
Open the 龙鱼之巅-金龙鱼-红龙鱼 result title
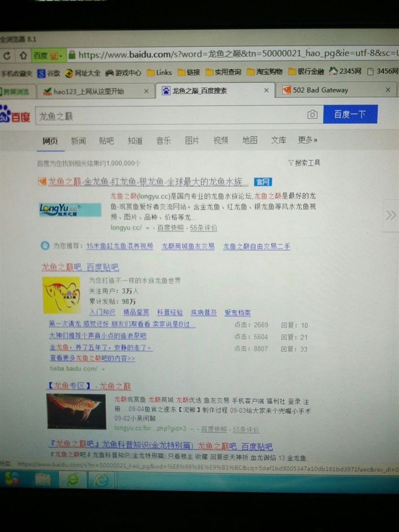click(x=148, y=182)
